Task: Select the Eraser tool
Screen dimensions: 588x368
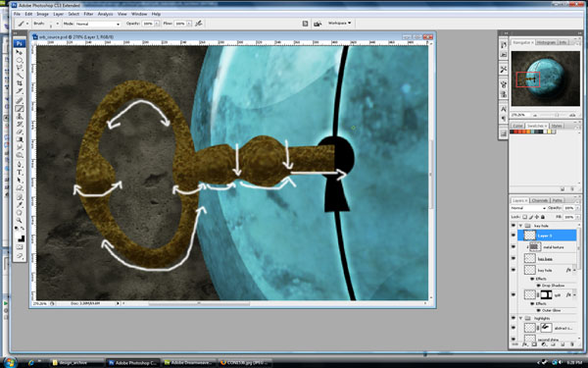Action: pos(20,131)
